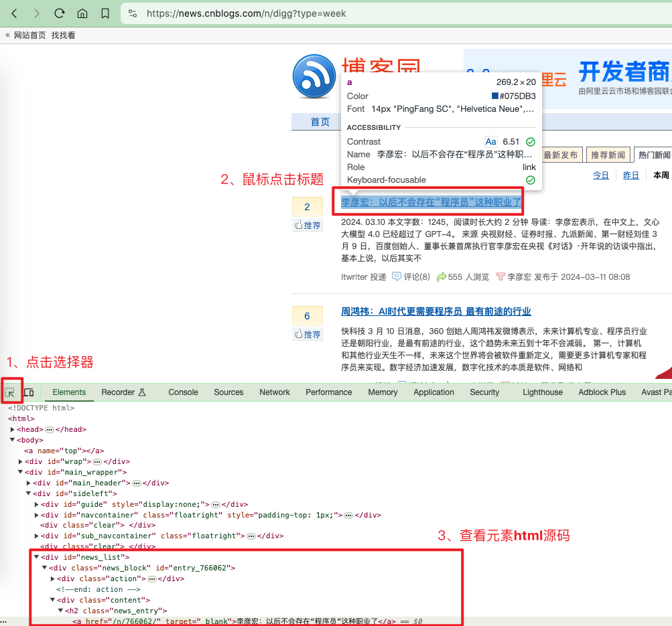Screen dimensions: 672x626
Task: Switch to the Recorder tab
Action: click(123, 392)
